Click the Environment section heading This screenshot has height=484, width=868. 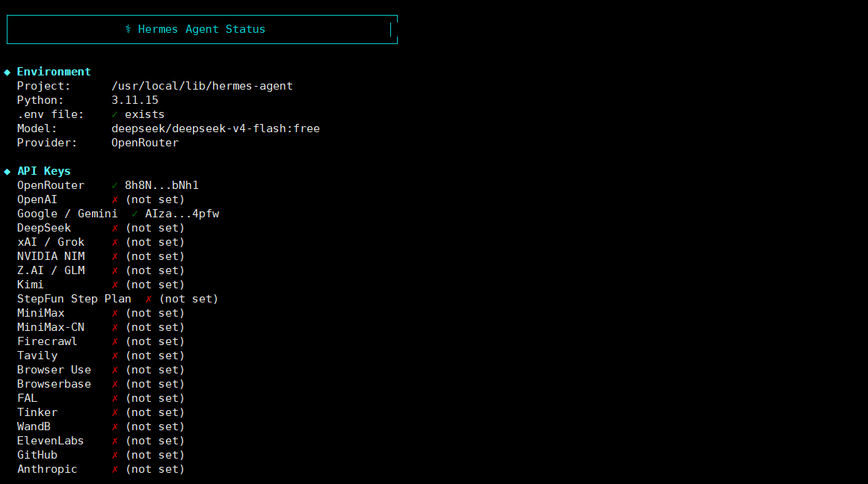pyautogui.click(x=54, y=72)
